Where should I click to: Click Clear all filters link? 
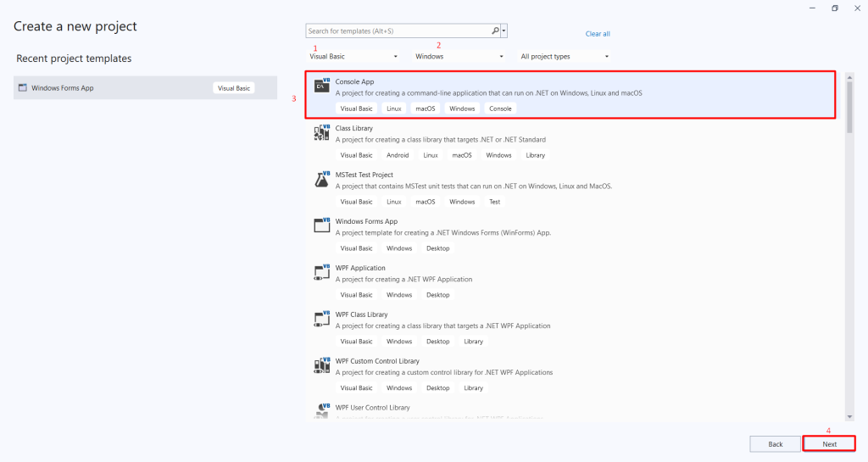[598, 34]
